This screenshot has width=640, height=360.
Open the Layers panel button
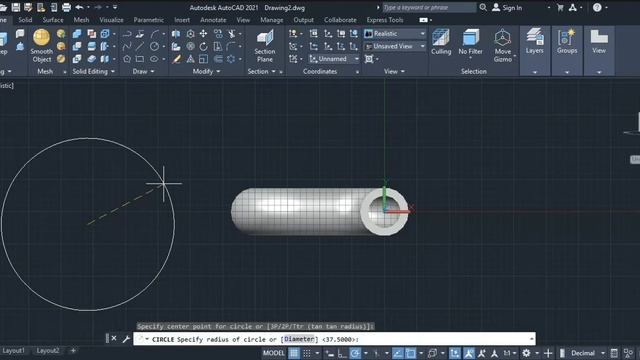[535, 42]
